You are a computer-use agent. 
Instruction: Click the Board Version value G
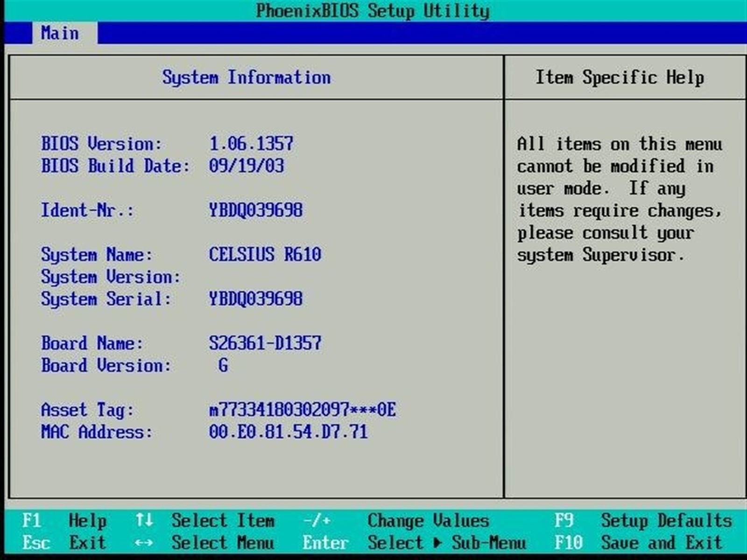coord(223,365)
